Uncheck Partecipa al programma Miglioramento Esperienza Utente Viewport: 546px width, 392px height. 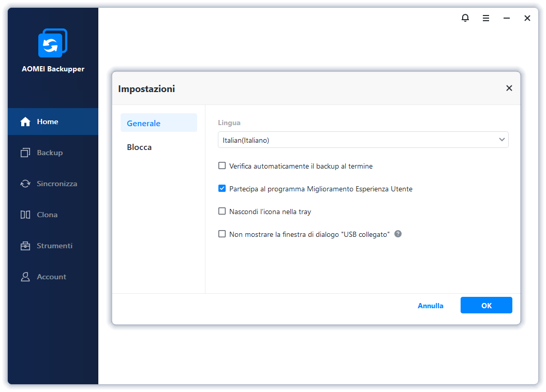click(222, 189)
